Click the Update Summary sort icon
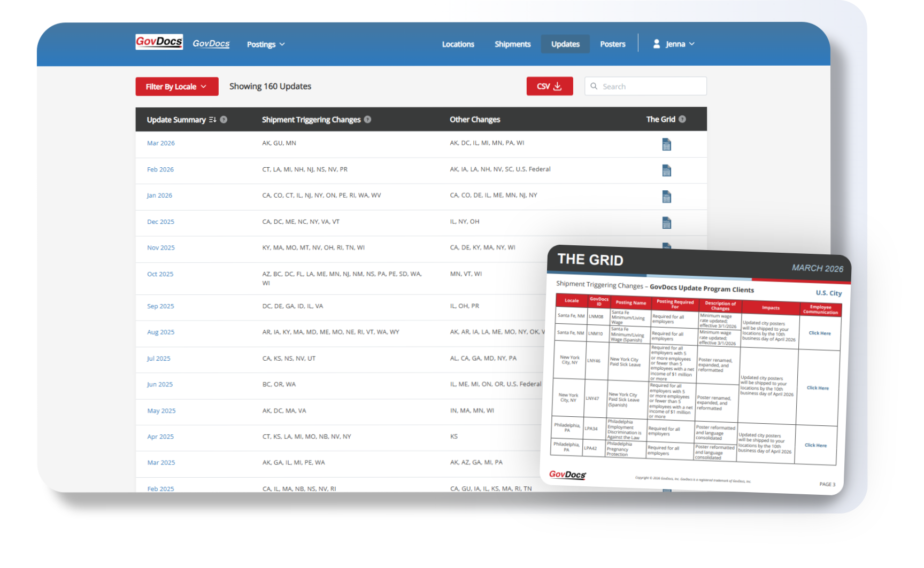Screen dimensions: 924x568 [212, 120]
